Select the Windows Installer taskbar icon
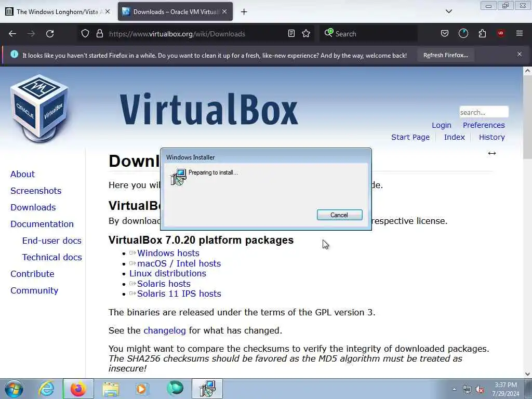 coord(207,389)
